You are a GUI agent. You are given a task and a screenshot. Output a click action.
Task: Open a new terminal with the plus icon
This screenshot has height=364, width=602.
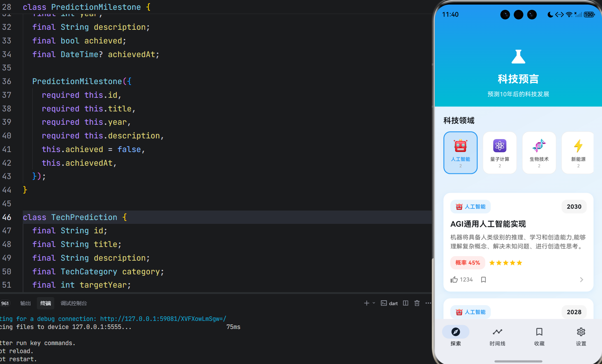(367, 303)
